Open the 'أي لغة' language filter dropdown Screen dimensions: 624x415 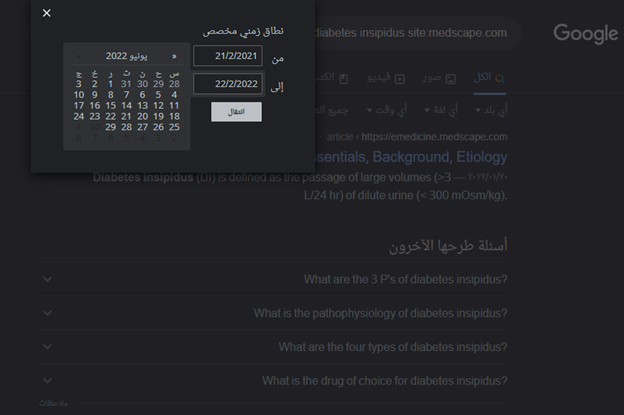click(440, 109)
